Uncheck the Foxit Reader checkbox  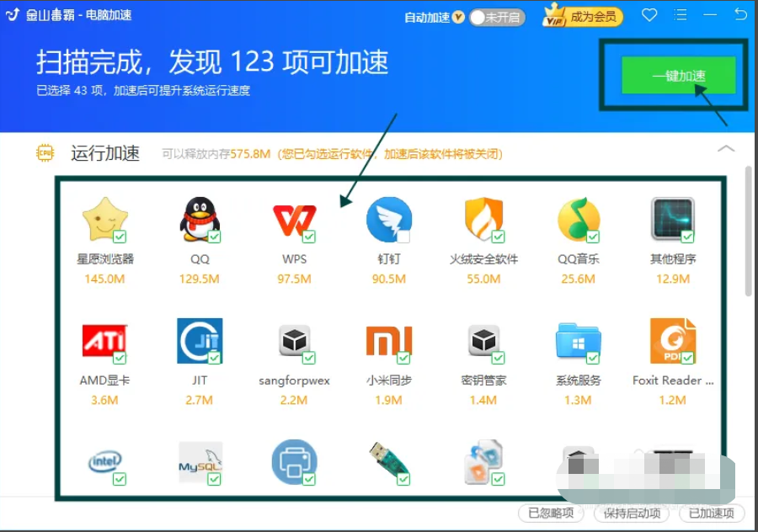[687, 358]
